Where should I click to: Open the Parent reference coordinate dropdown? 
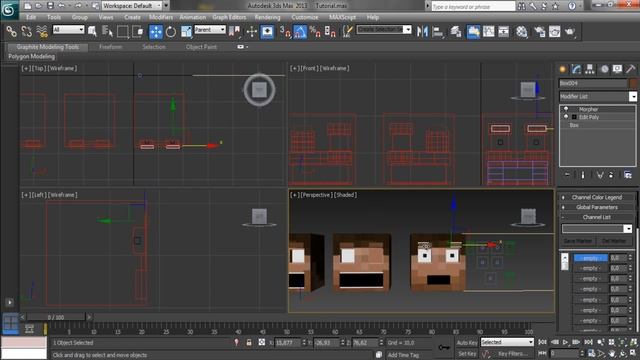tap(210, 29)
